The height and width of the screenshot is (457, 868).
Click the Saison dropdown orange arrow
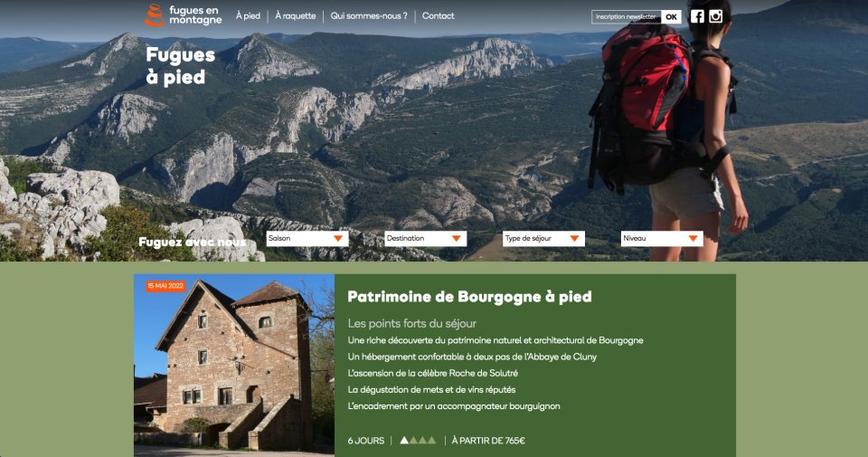point(338,238)
